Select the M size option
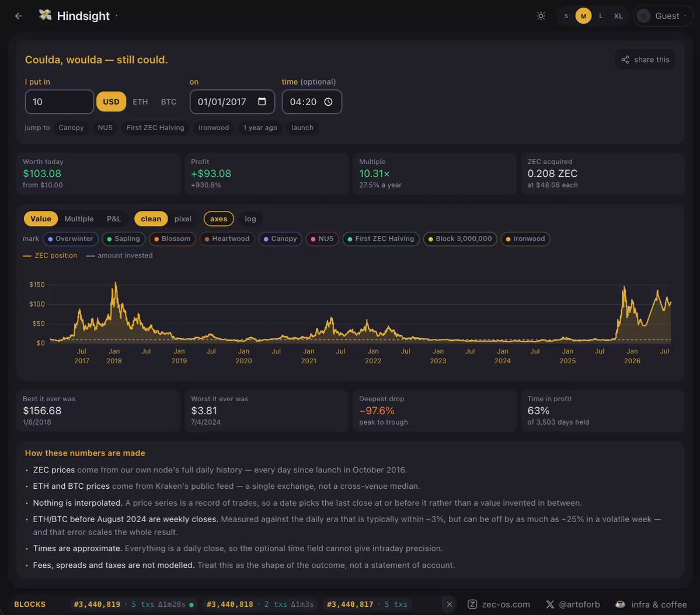 click(x=583, y=16)
